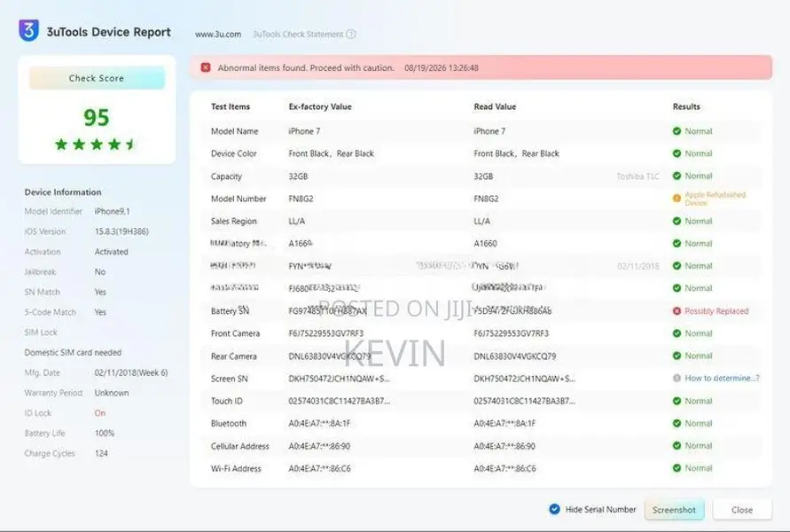790x532 pixels.
Task: Click the Screenshot button
Action: [674, 510]
